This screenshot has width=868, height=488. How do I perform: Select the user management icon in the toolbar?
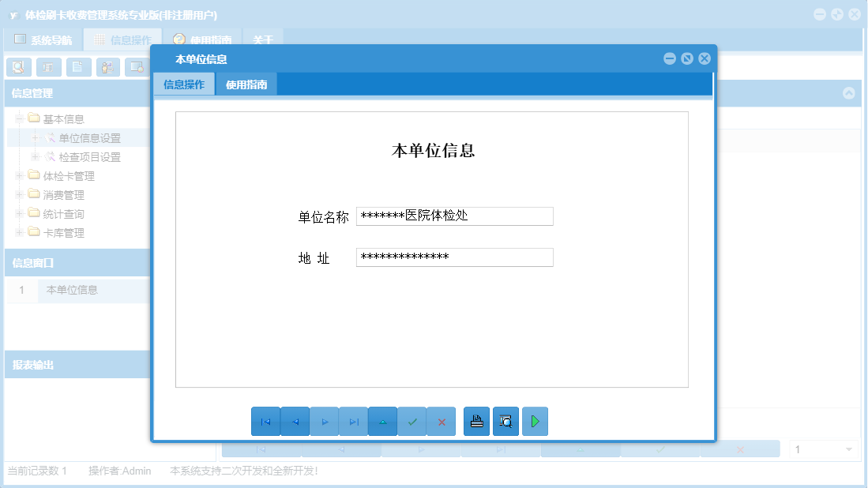tap(106, 67)
